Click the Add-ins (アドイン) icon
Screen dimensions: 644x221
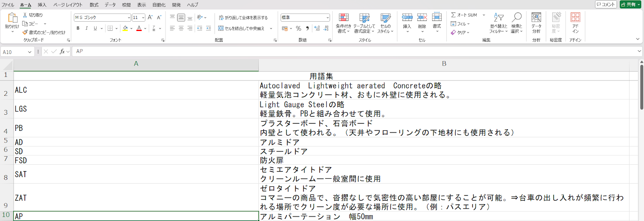(575, 23)
